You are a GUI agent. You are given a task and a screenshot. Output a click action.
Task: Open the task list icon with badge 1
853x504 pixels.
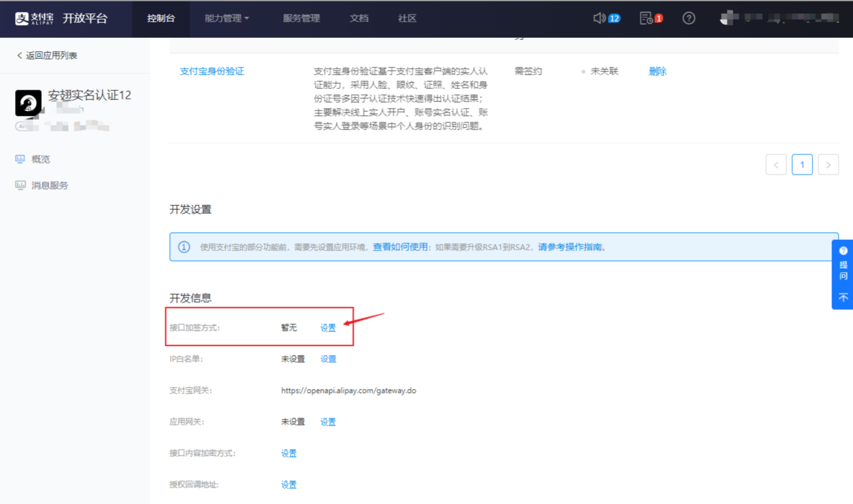[646, 18]
